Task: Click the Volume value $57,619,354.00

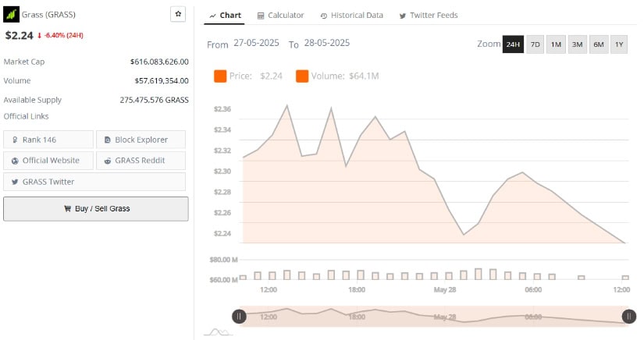Action: (x=162, y=81)
